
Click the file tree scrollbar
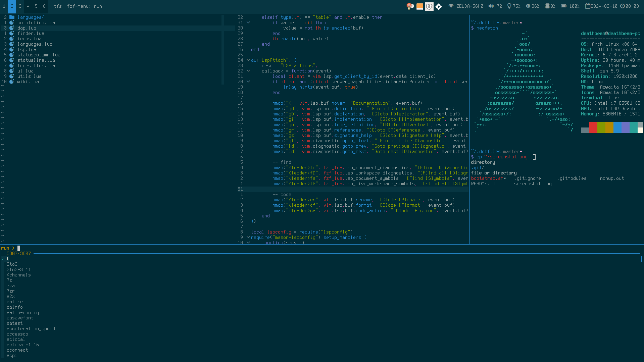click(x=223, y=49)
